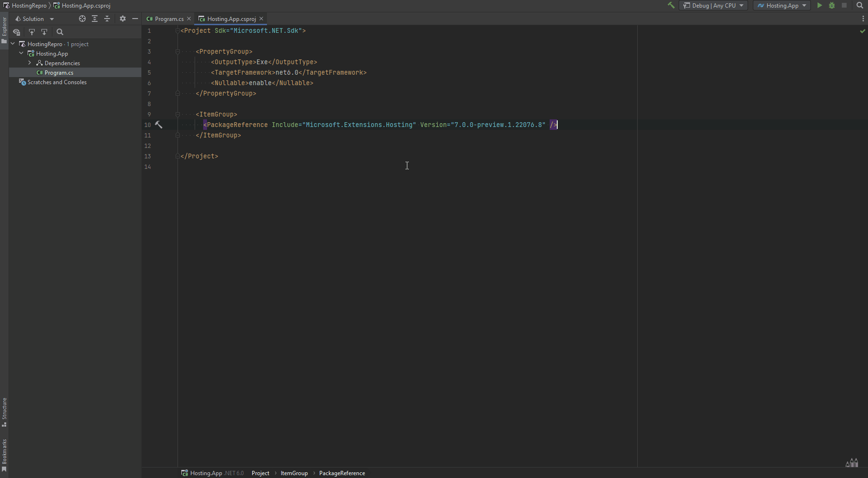
Task: Click the TargetFramework value net6.0
Action: pyautogui.click(x=287, y=72)
